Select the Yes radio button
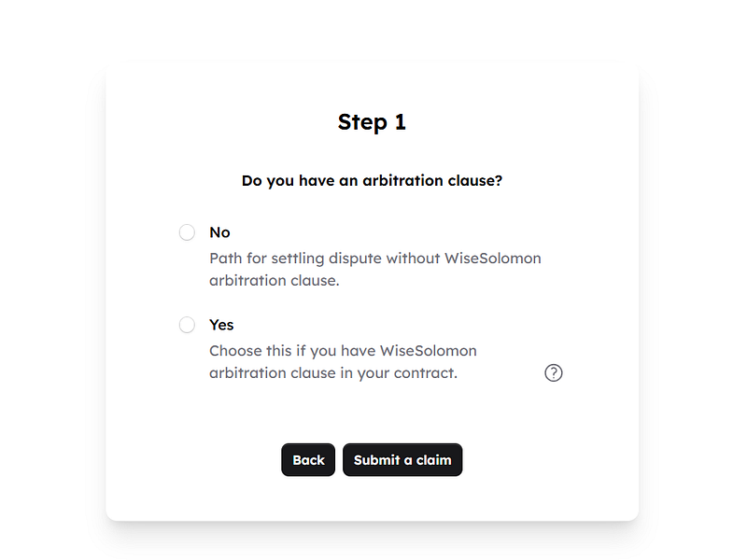This screenshot has height=560, width=747. click(187, 324)
